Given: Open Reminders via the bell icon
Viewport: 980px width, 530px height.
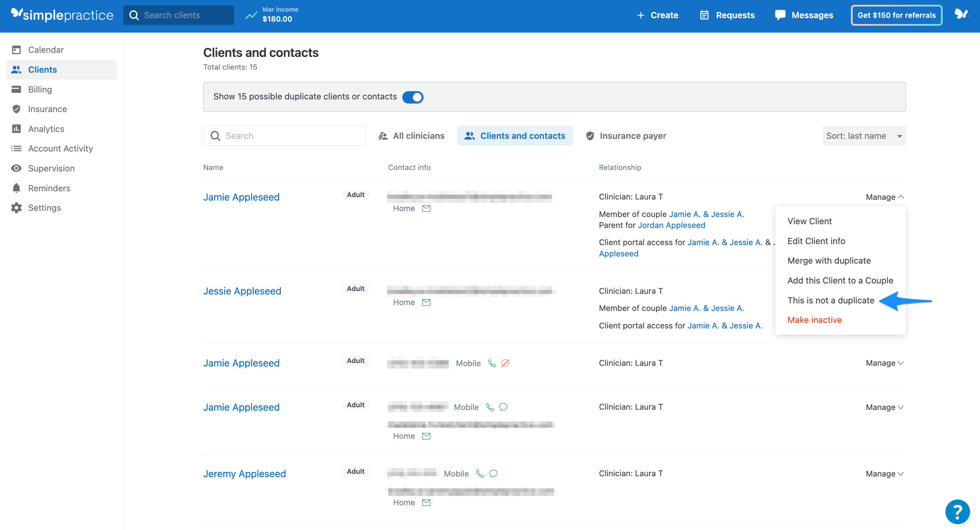Looking at the screenshot, I should (x=17, y=188).
